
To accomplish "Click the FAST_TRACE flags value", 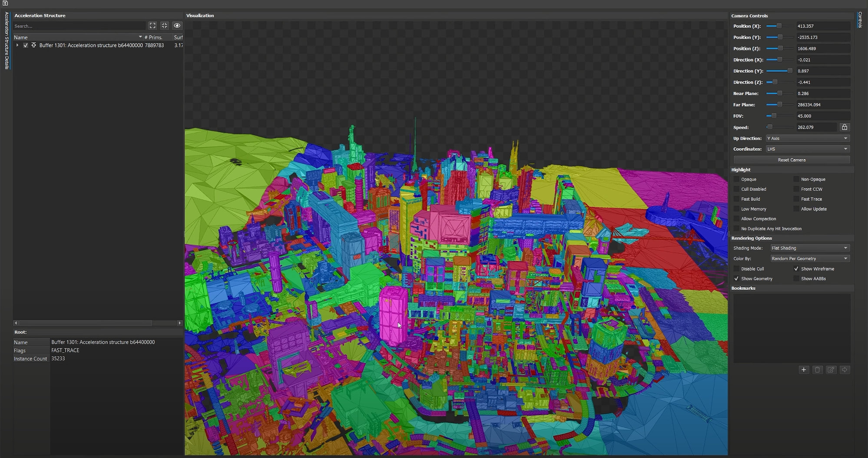I will coord(65,350).
